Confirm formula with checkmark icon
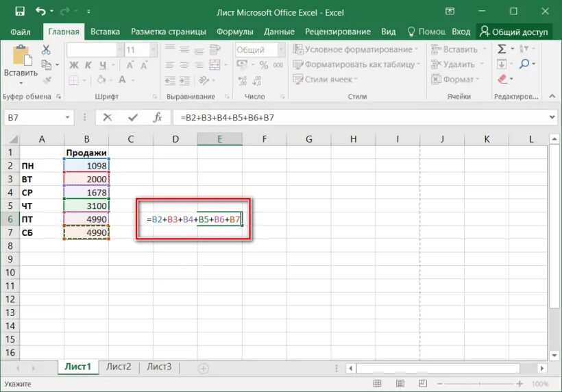This screenshot has height=392, width=562. [x=133, y=117]
